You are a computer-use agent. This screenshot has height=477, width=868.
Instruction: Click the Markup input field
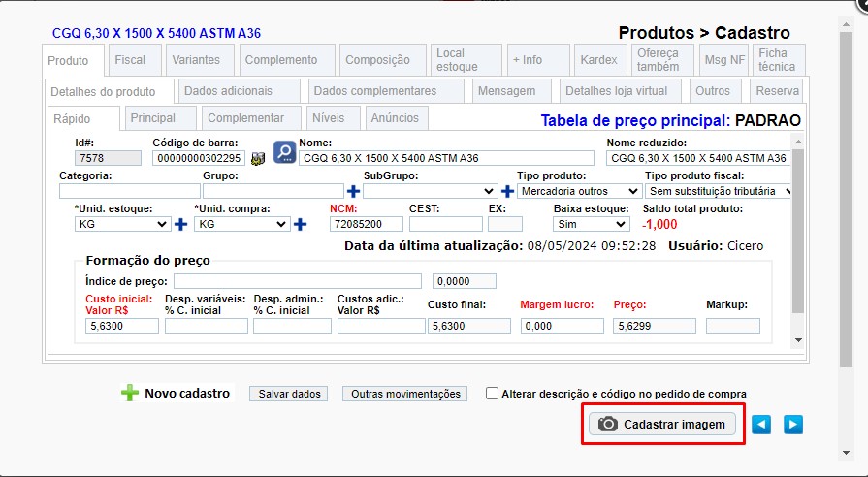coord(733,326)
